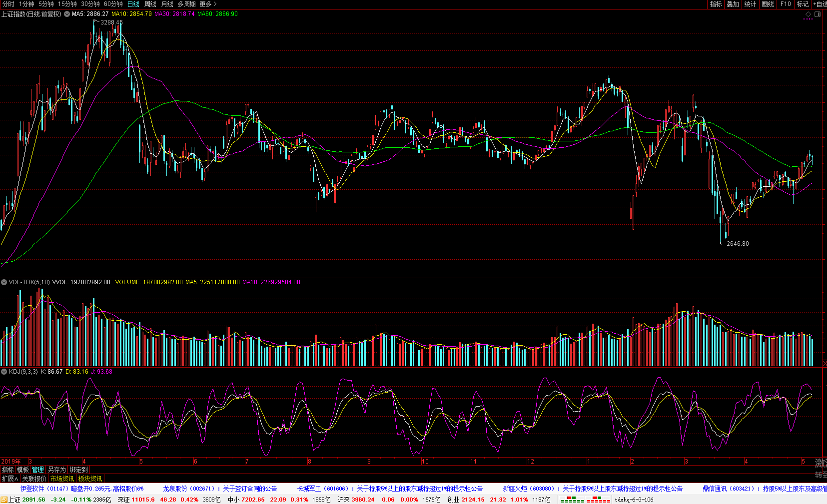Click the 管理 manage button
827x504 pixels.
pyautogui.click(x=38, y=470)
